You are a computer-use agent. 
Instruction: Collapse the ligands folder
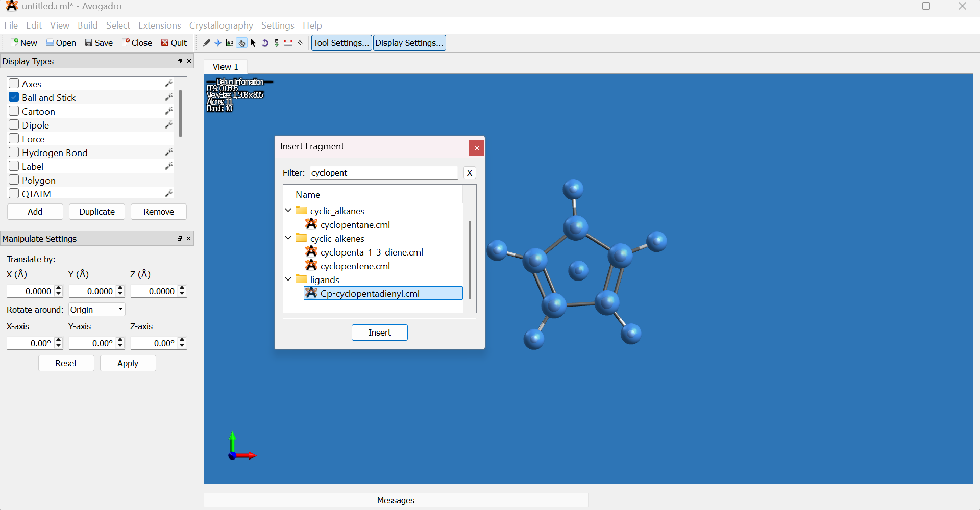(x=288, y=279)
